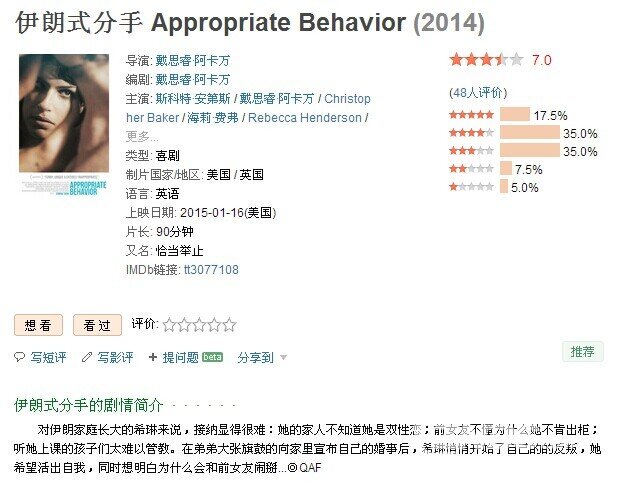Click the 推荐 recommend button

(582, 352)
